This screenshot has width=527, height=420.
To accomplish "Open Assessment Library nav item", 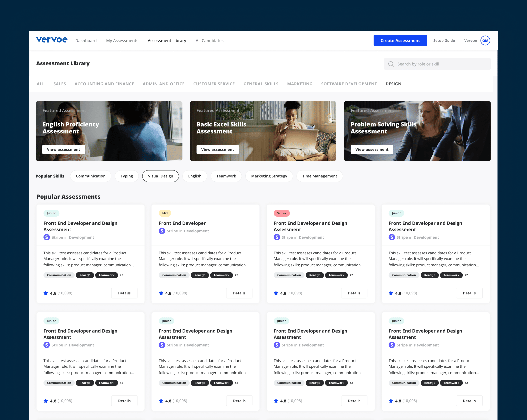I will 167,41.
